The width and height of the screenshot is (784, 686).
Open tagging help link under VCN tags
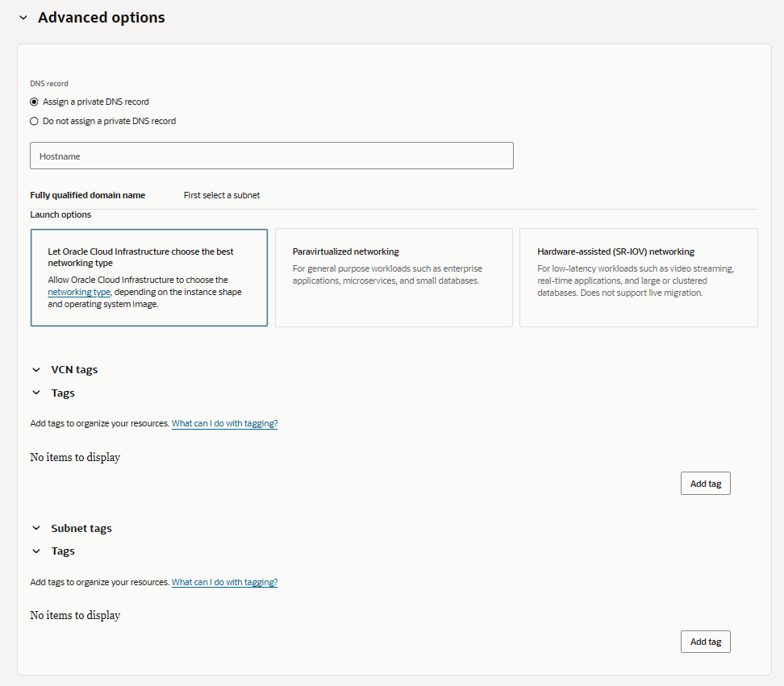click(x=224, y=423)
